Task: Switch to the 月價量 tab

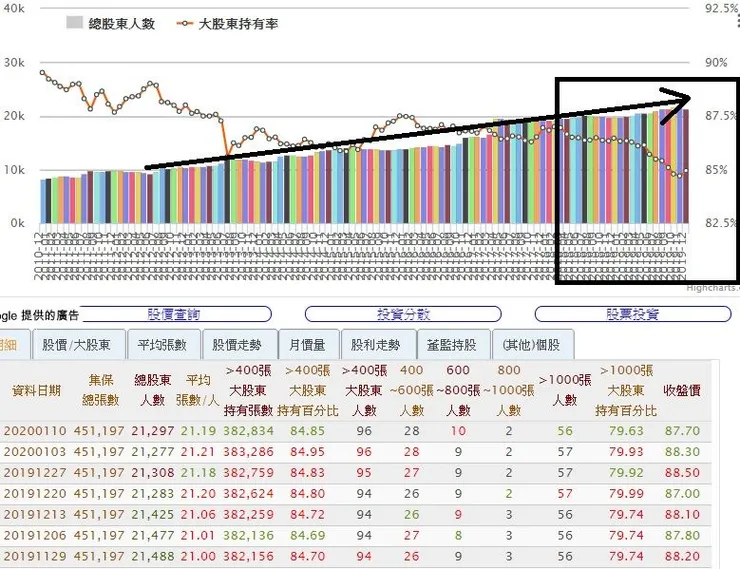Action: pyautogui.click(x=309, y=345)
